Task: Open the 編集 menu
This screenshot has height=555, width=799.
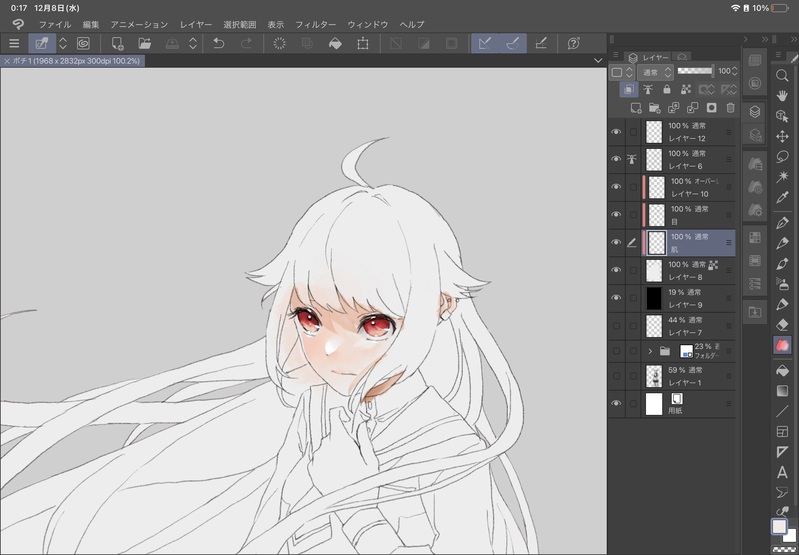Action: coord(91,24)
